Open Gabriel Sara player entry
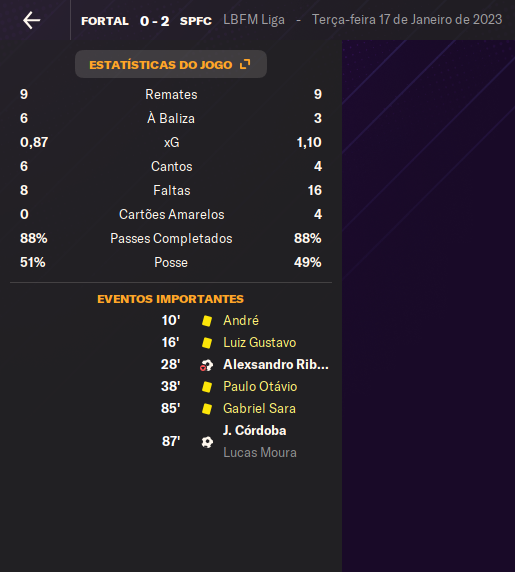Screen dimensions: 515x572 [259, 408]
